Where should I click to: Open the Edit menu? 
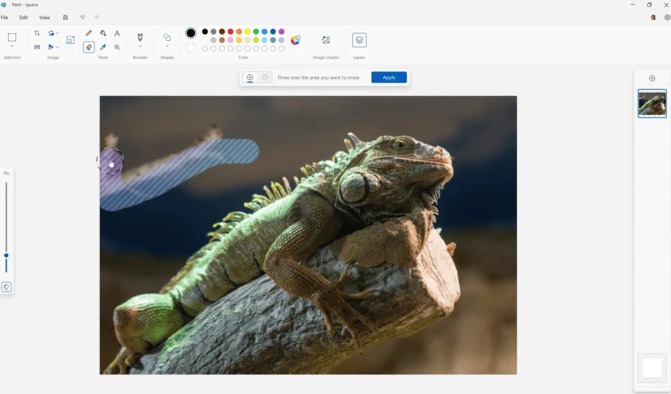click(24, 18)
